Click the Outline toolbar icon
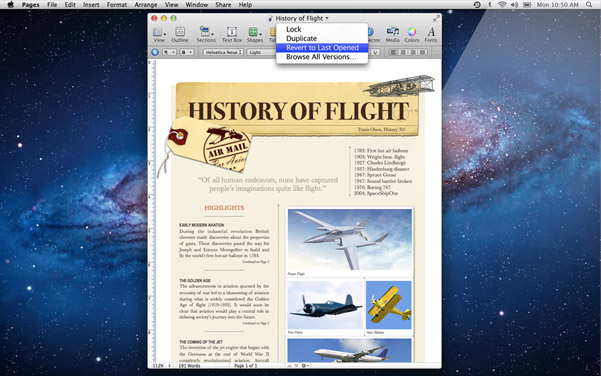 tap(179, 34)
